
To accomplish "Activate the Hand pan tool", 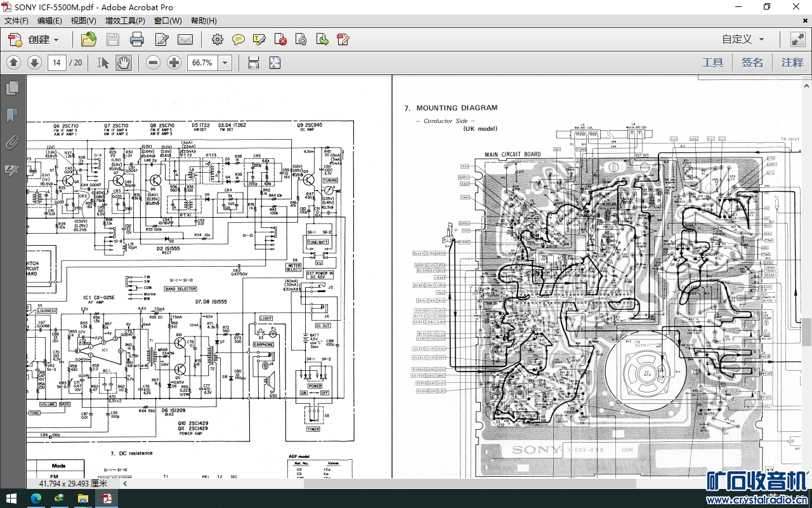I will [x=123, y=62].
